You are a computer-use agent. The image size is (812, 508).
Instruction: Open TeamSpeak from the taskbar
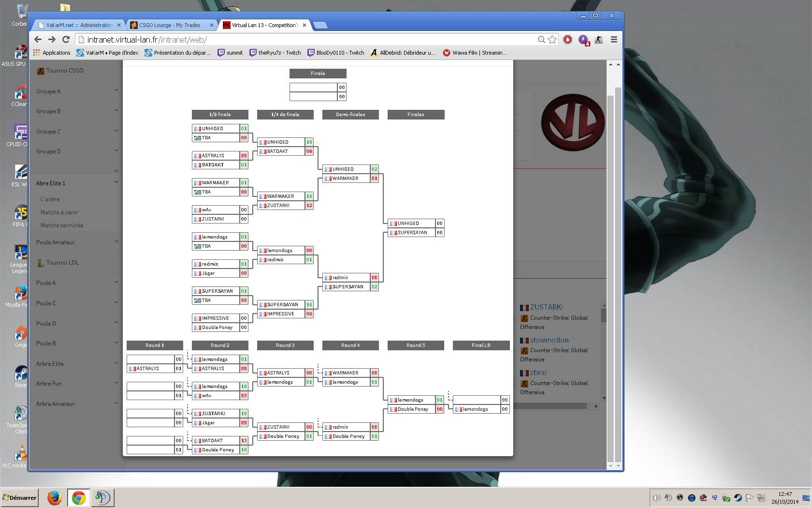pyautogui.click(x=102, y=497)
